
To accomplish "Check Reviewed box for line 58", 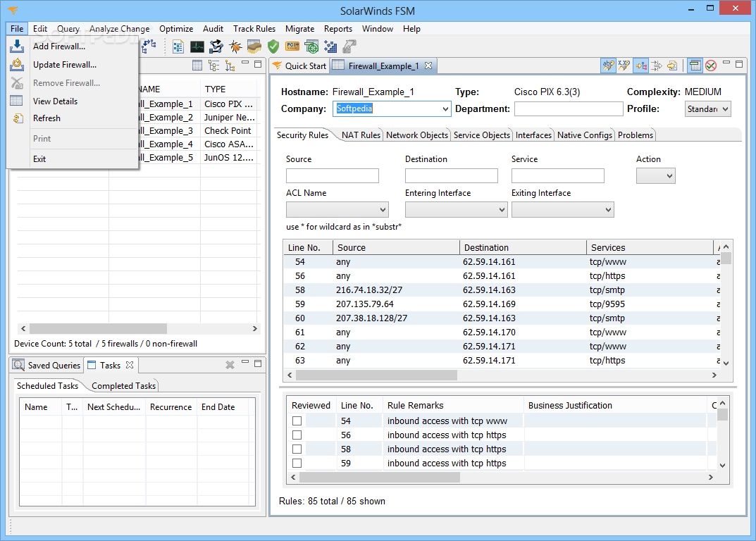I will (297, 449).
